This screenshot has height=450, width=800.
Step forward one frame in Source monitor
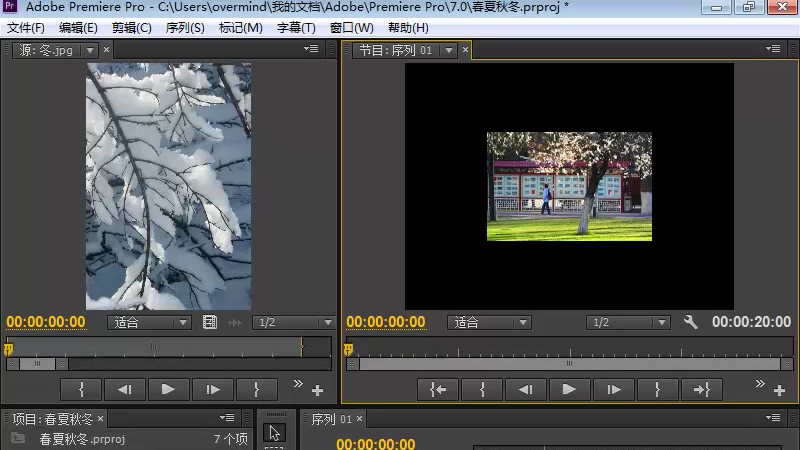coord(213,390)
